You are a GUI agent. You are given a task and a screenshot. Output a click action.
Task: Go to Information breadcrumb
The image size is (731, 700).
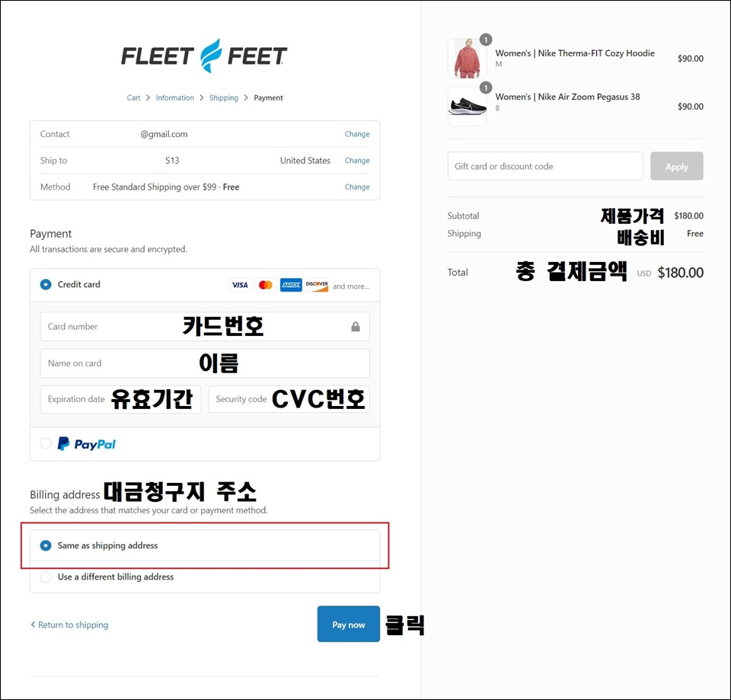tap(175, 98)
